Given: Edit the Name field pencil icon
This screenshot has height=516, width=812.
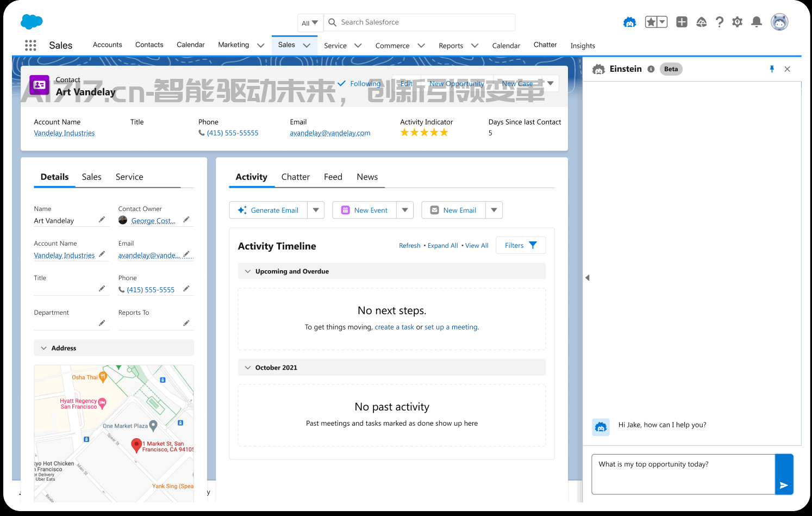Looking at the screenshot, I should [x=102, y=220].
